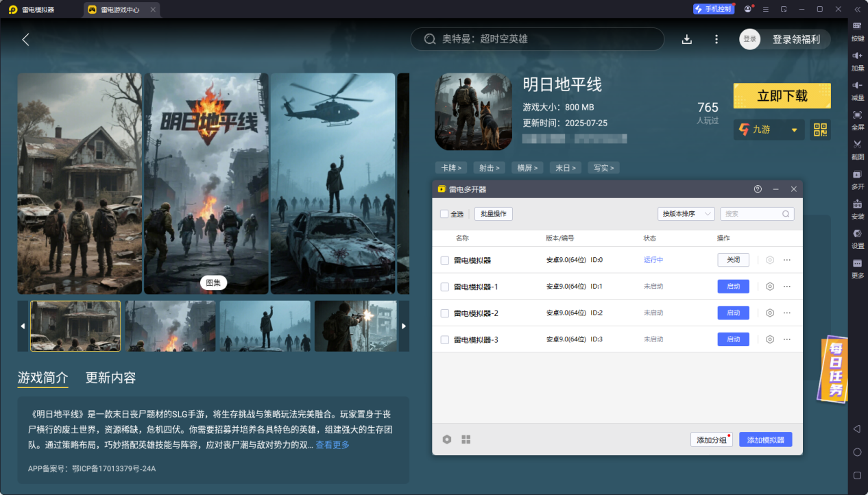Click the 手机控制 phone control button
The width and height of the screenshot is (868, 495).
click(x=713, y=9)
